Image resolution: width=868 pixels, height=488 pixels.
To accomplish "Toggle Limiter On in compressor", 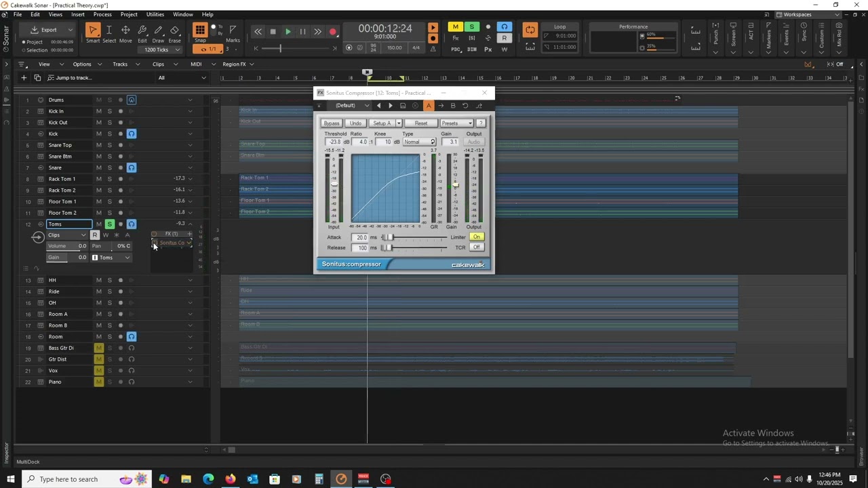I will 477,237.
